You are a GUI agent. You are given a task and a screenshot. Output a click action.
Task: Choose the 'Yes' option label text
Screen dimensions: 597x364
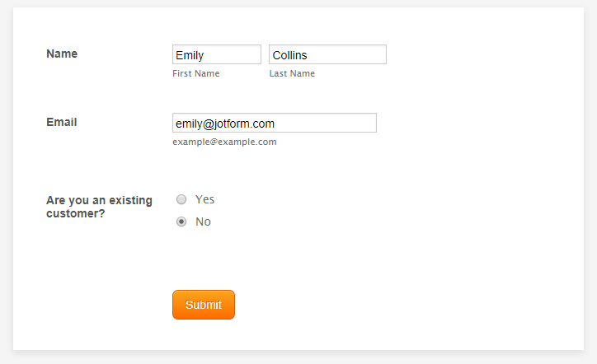pos(204,199)
